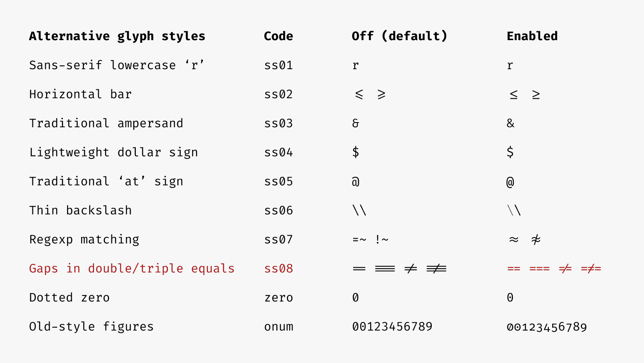Click the "onum" feature code
Viewport: 644px width, 363px height.
tap(278, 327)
